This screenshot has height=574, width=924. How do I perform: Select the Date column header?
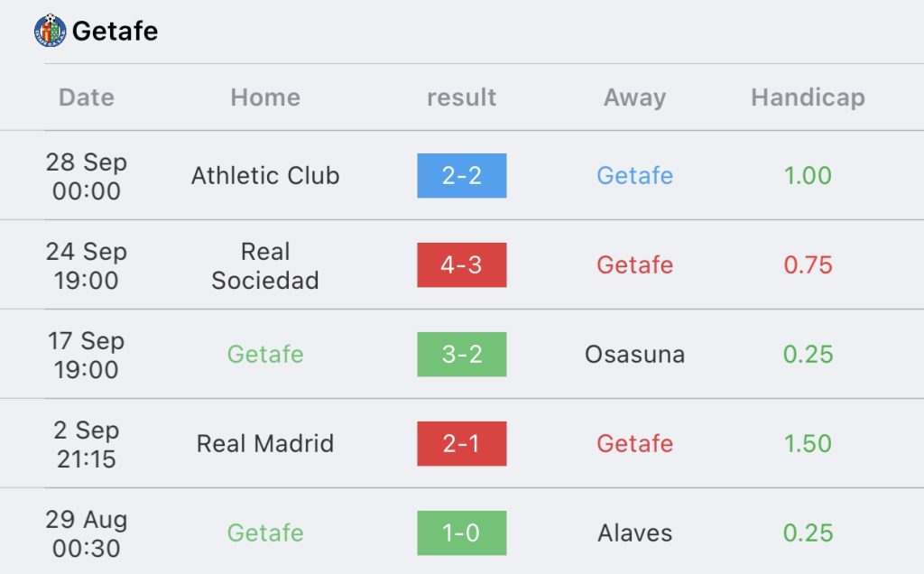pos(86,97)
